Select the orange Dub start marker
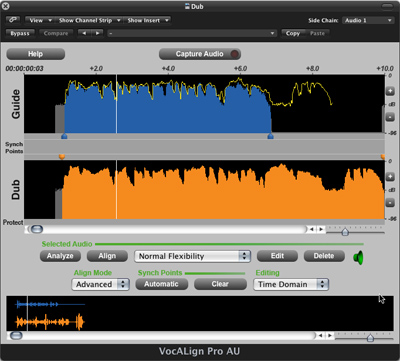Image resolution: width=400 pixels, height=361 pixels. coord(62,157)
